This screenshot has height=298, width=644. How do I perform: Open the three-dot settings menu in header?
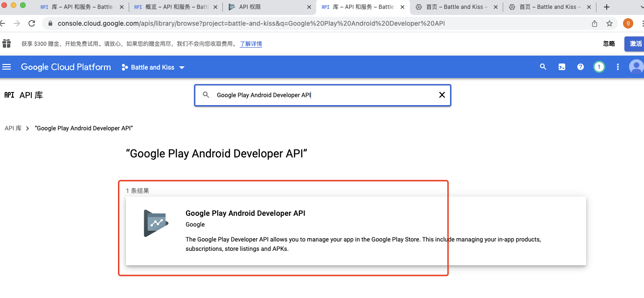(618, 67)
